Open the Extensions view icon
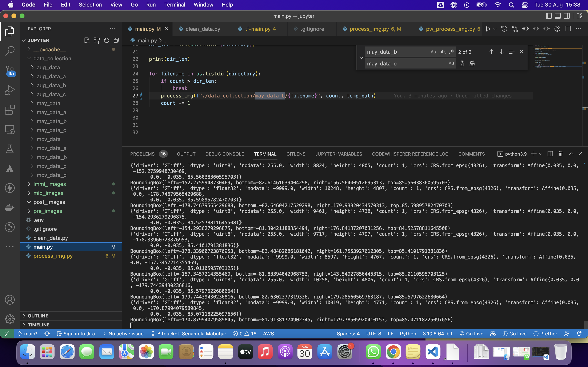The width and height of the screenshot is (588, 367). [10, 110]
